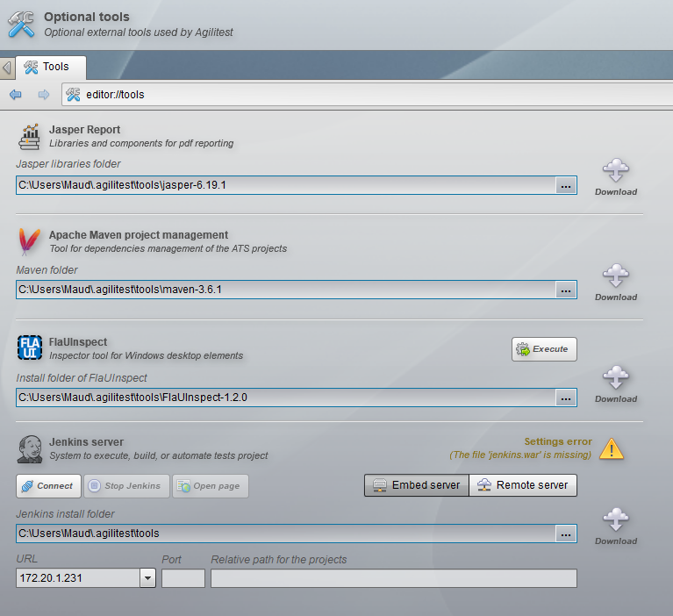Browse for the FlaUInspect install folder
The image size is (673, 616).
pyautogui.click(x=566, y=398)
